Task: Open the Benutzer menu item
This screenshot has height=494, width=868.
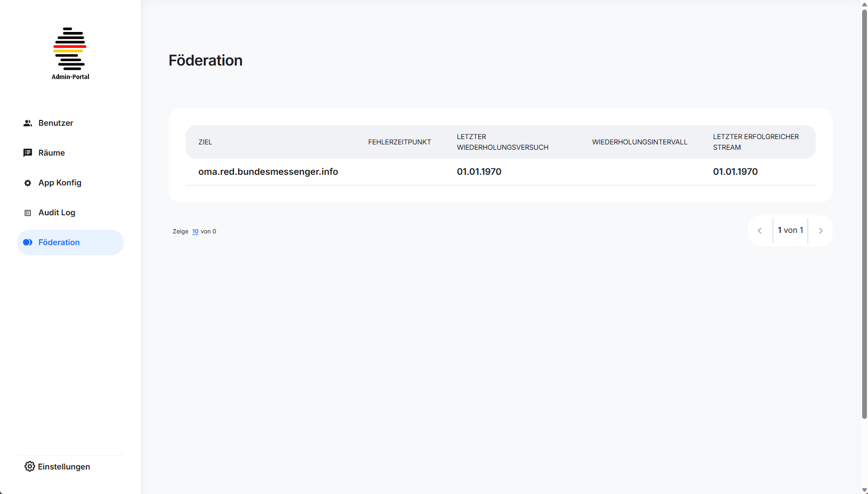Action: click(x=70, y=123)
